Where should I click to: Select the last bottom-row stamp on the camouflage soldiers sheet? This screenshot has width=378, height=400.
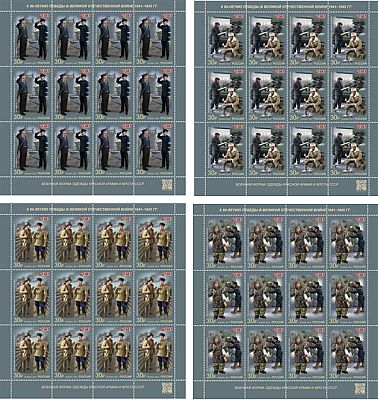click(x=348, y=351)
